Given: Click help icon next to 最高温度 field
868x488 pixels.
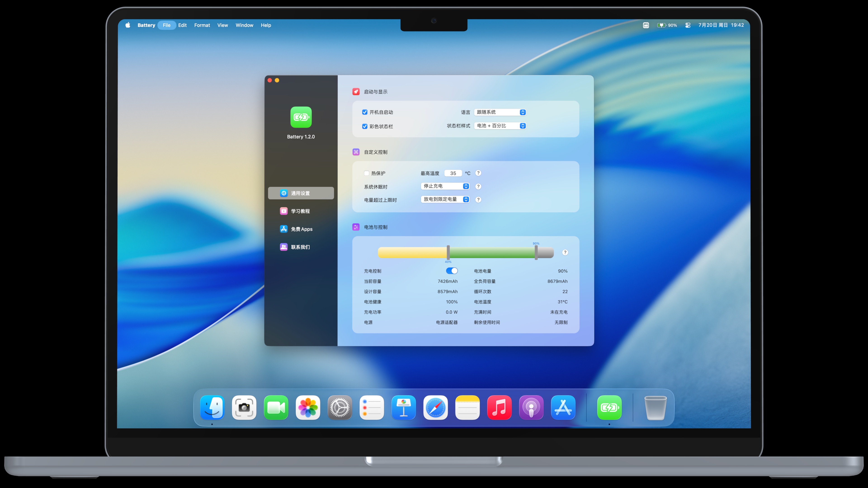Looking at the screenshot, I should [x=478, y=173].
